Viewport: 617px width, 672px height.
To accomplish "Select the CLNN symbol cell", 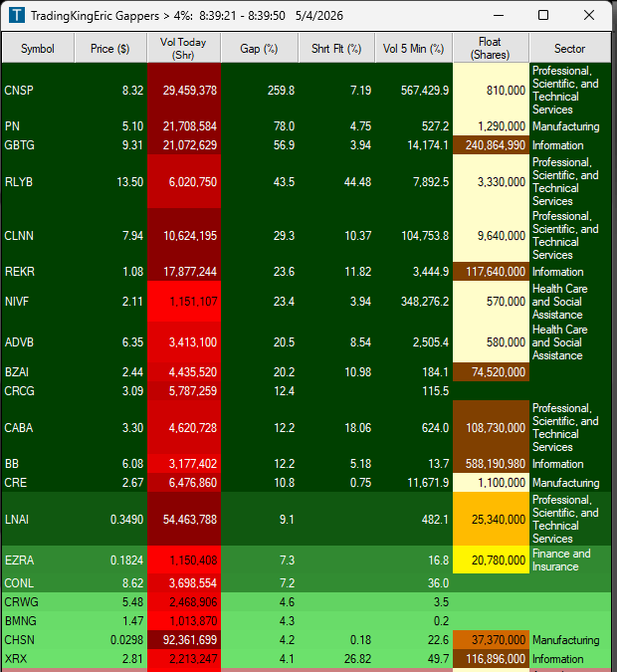I will [38, 235].
